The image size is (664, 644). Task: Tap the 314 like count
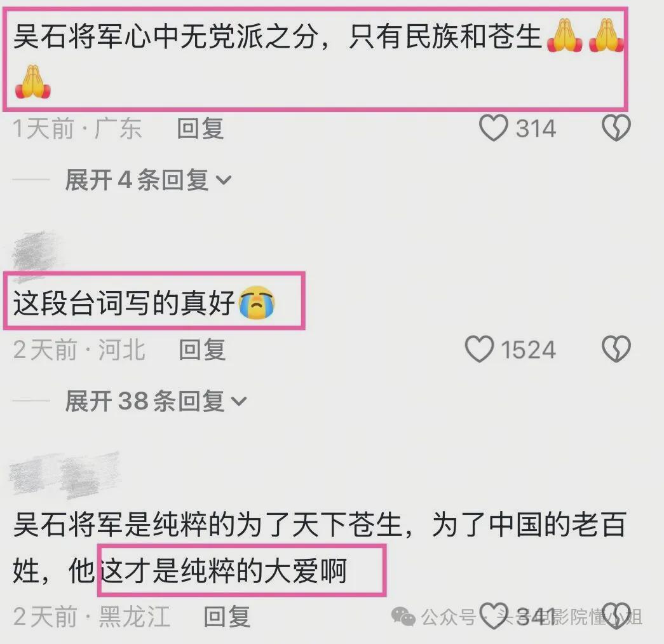tap(535, 128)
